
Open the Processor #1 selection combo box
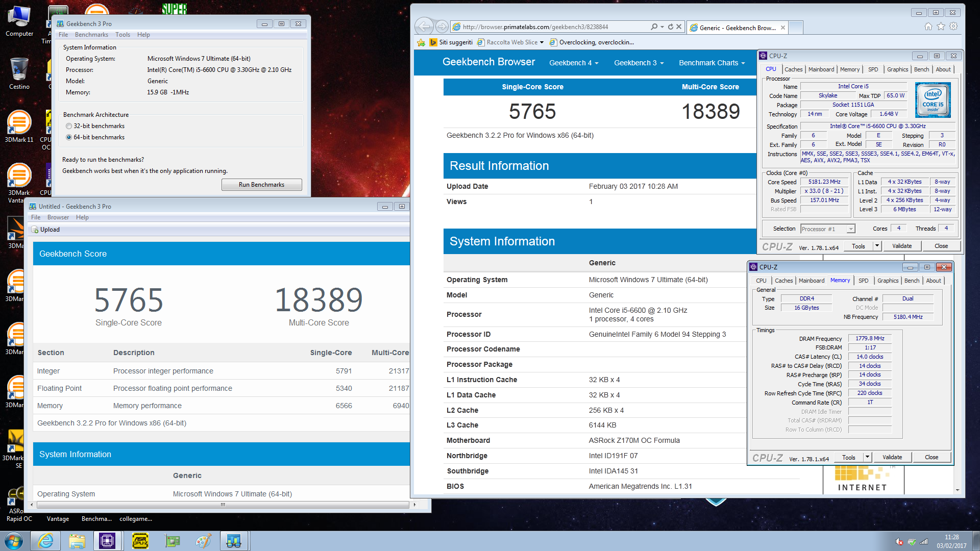coord(827,229)
